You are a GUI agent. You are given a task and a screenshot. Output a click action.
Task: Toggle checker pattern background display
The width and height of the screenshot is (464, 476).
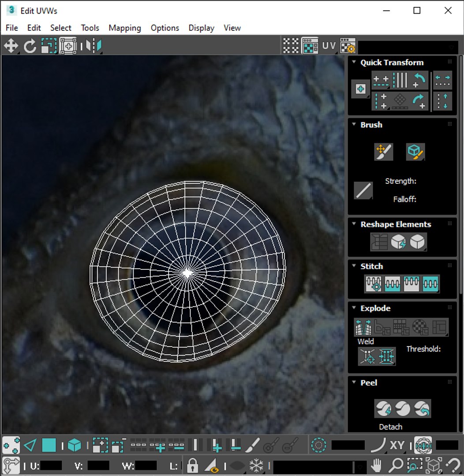coord(310,46)
